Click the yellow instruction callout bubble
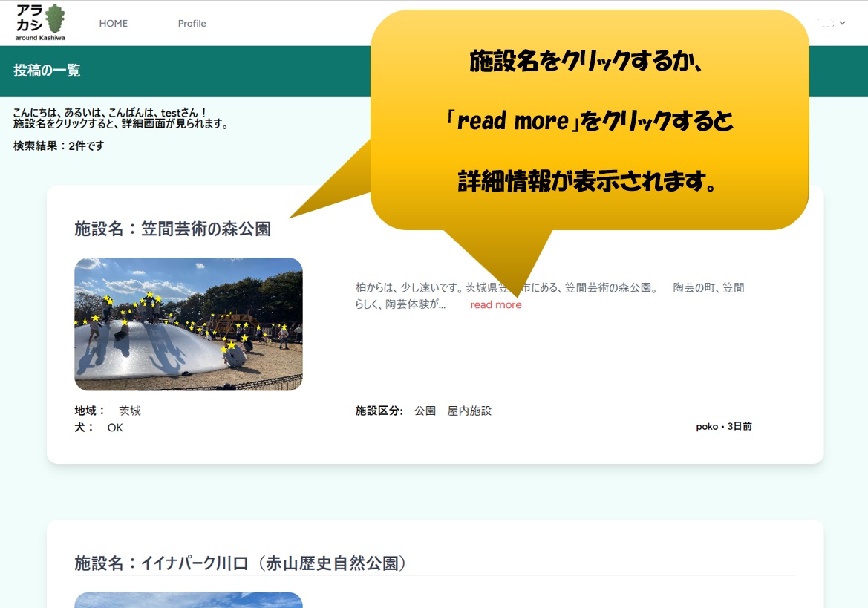The height and width of the screenshot is (608, 868). click(x=589, y=120)
